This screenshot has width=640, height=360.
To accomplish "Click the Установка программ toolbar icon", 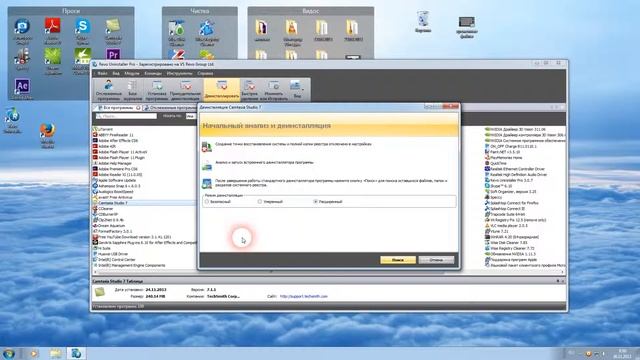I will tap(157, 90).
